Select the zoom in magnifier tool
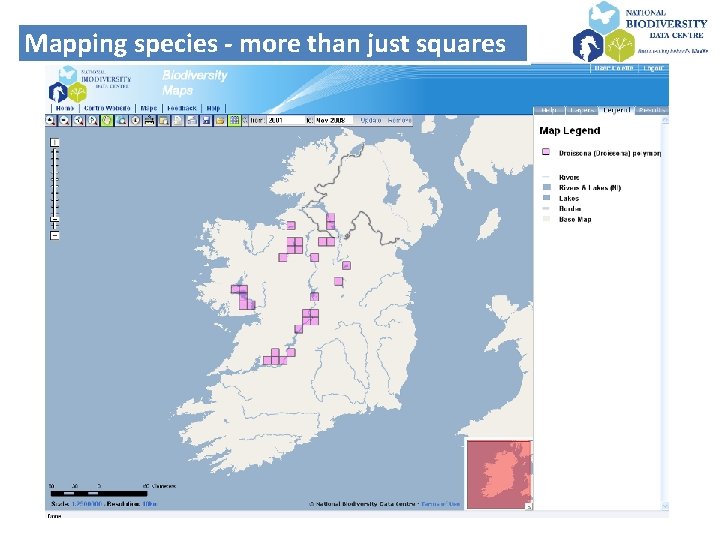The height and width of the screenshot is (540, 720). [51, 121]
